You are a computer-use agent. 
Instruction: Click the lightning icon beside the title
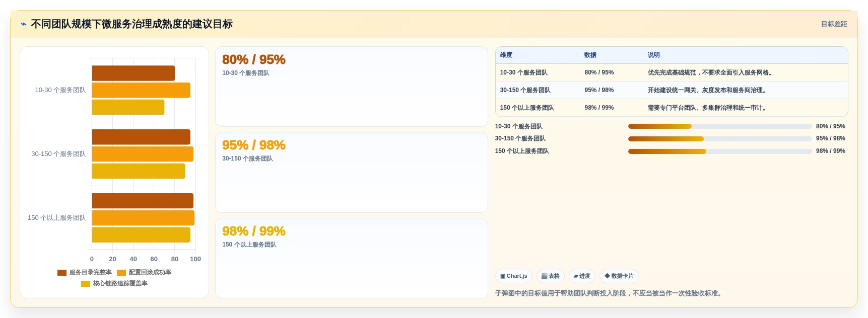coord(24,24)
